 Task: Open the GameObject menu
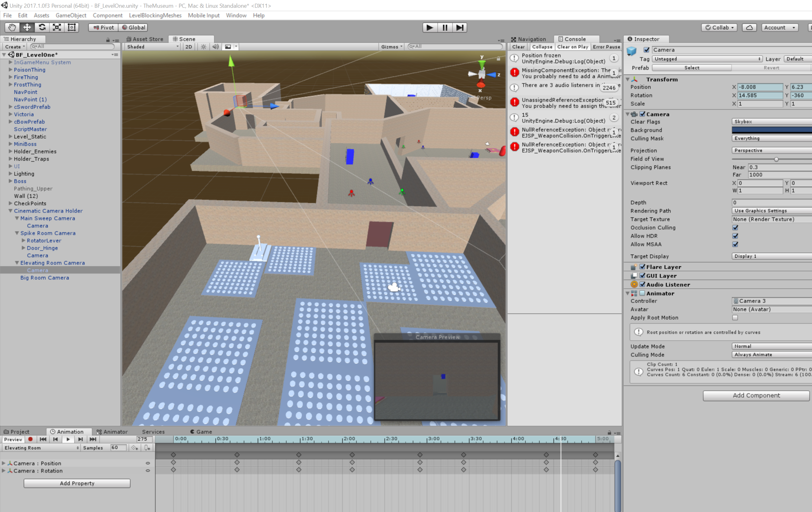pos(71,15)
